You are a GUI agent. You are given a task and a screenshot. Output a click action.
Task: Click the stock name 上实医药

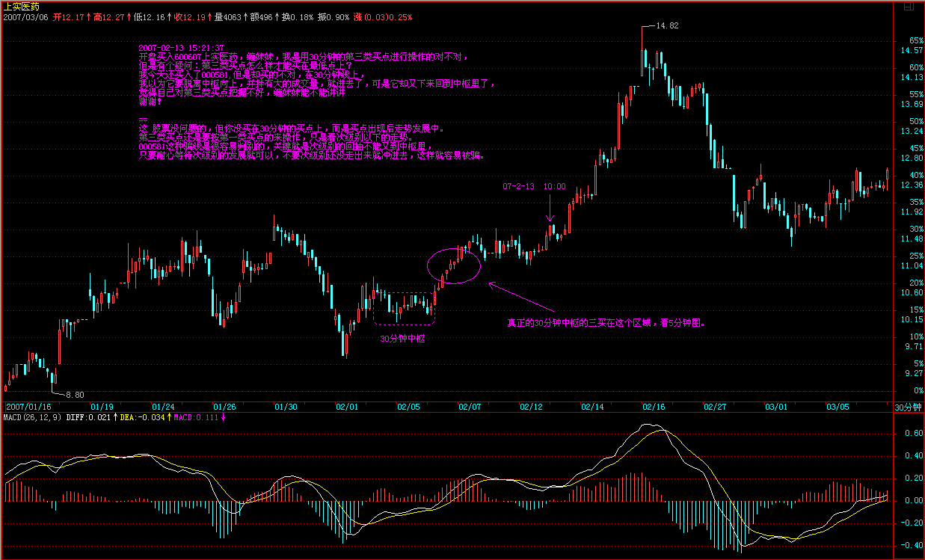coord(19,5)
